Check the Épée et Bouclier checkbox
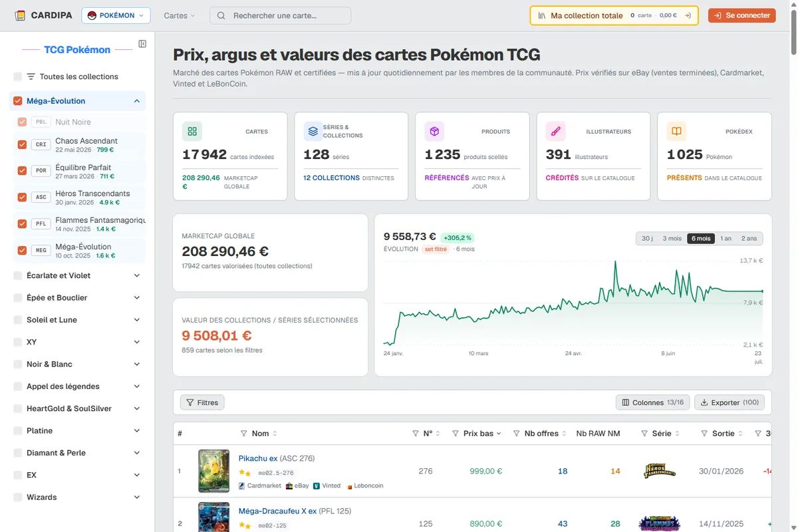Image resolution: width=798 pixels, height=532 pixels. pyautogui.click(x=18, y=298)
